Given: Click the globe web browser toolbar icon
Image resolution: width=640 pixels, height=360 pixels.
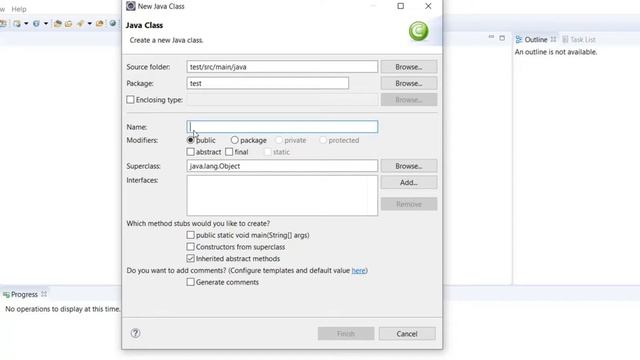Looking at the screenshot, I should point(113,24).
